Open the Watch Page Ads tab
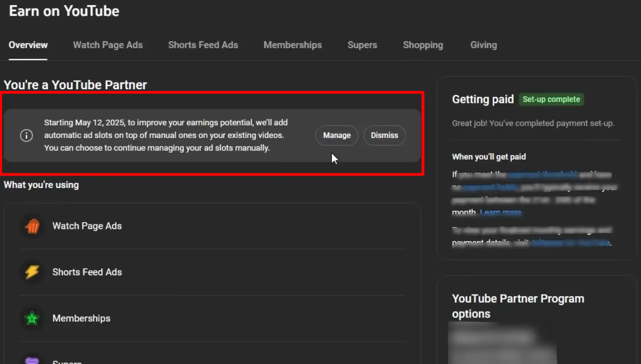The height and width of the screenshot is (364, 641). pyautogui.click(x=108, y=45)
